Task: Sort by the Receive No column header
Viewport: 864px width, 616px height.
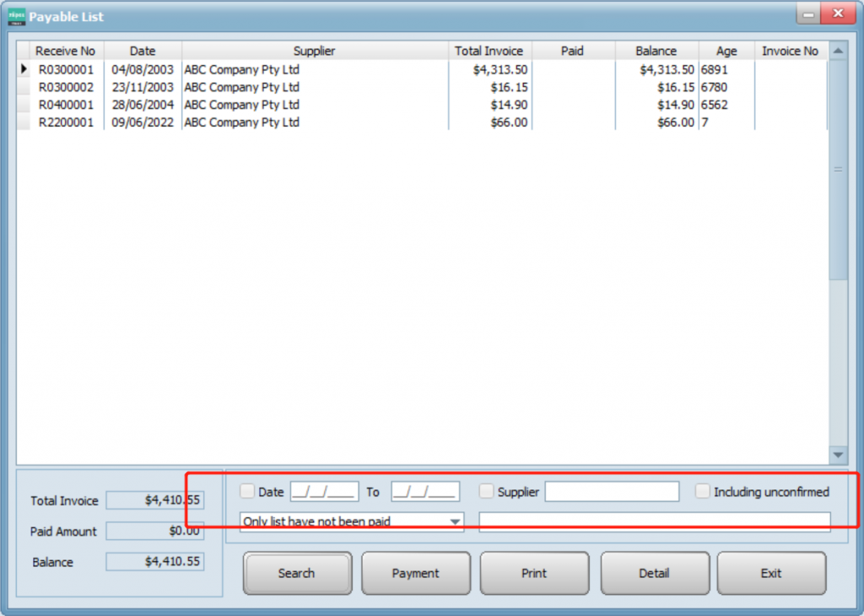Action: coord(65,51)
